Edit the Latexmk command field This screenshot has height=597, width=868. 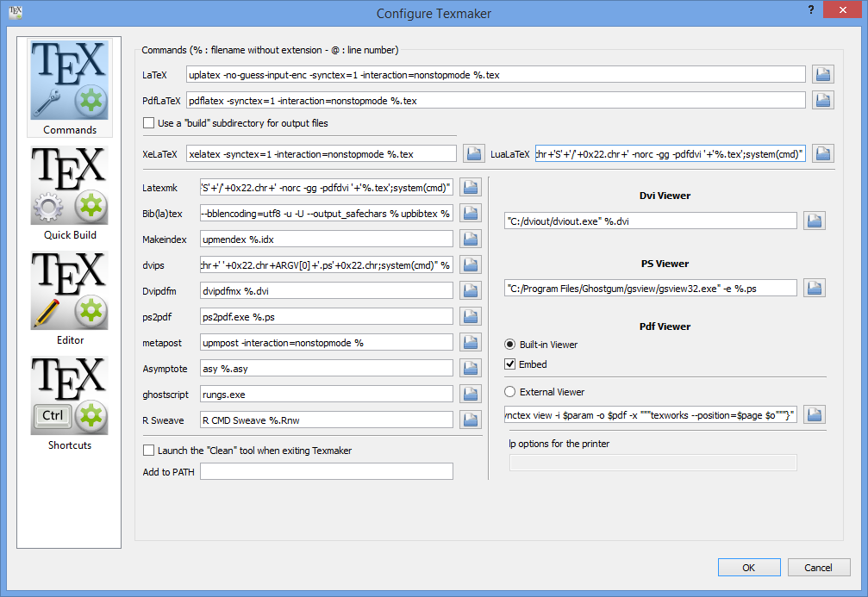click(x=326, y=188)
